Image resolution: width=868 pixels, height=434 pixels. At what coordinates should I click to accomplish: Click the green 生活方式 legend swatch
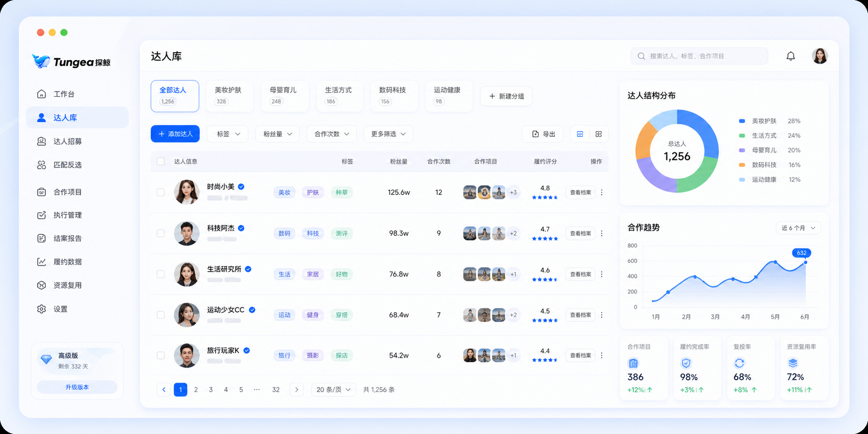tap(742, 136)
